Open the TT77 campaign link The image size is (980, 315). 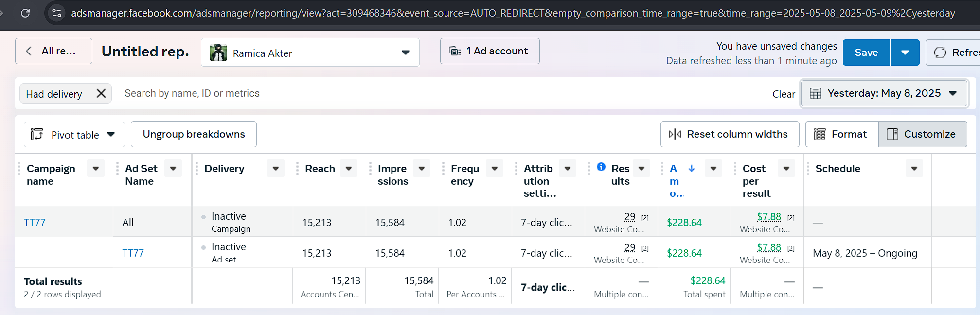pos(35,223)
